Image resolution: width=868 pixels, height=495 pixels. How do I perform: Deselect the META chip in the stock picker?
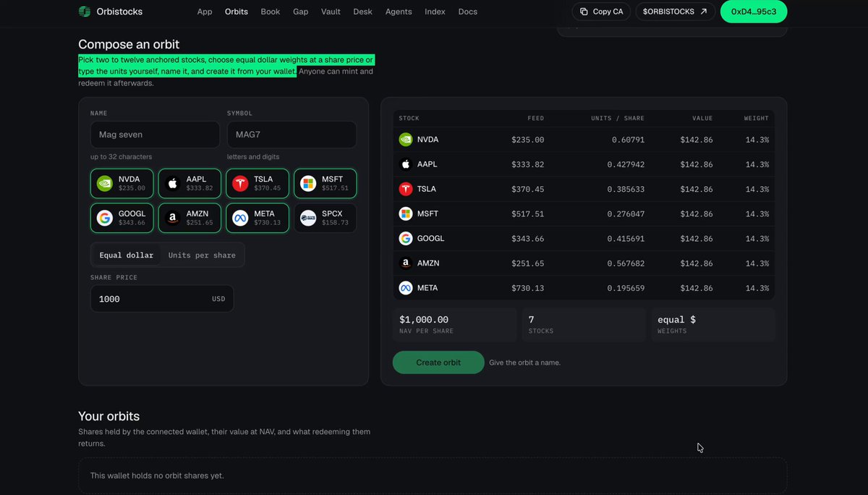click(258, 218)
